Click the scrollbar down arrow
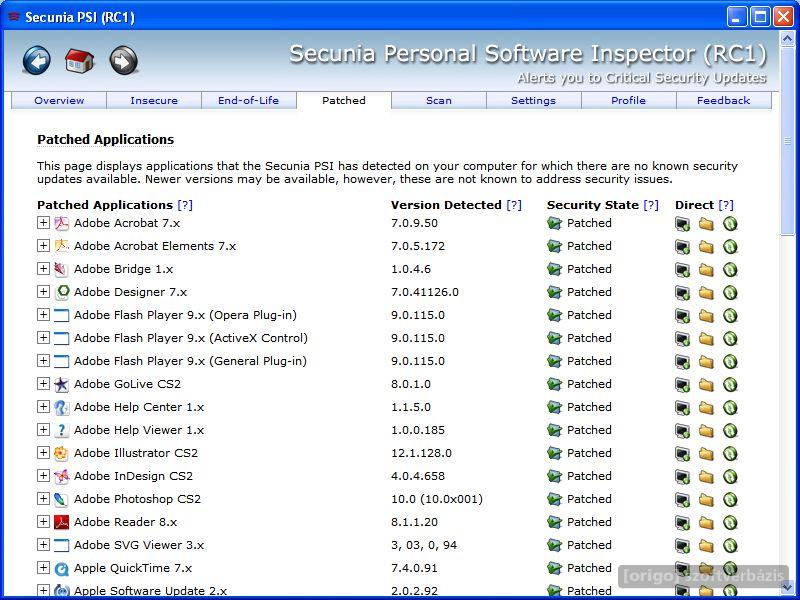 787,587
